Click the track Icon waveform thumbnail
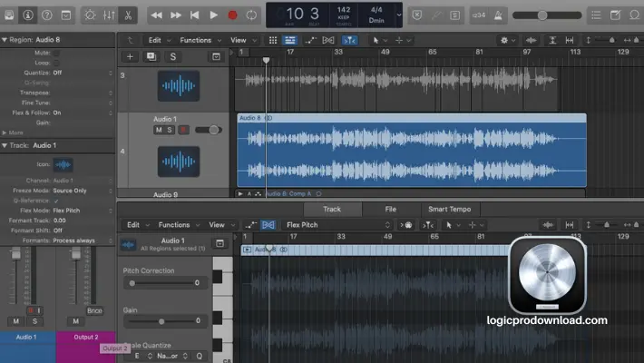The width and height of the screenshot is (644, 363). coord(63,164)
